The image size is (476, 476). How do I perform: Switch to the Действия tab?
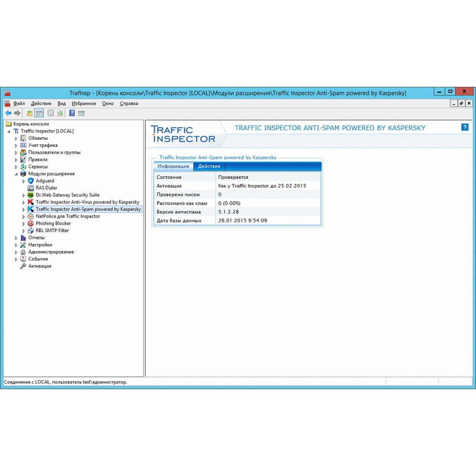click(209, 166)
